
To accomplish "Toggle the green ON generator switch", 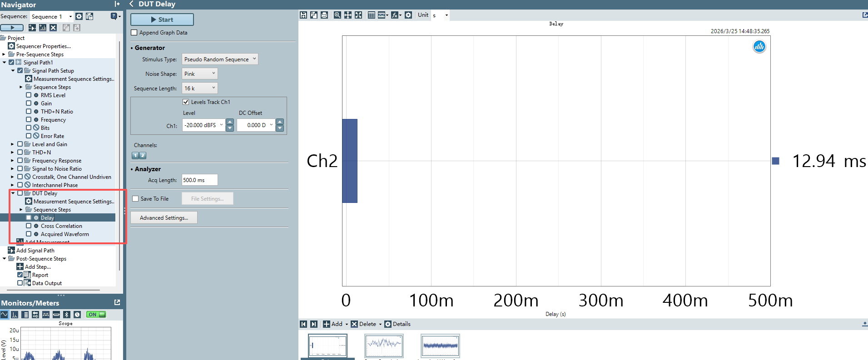I will coord(96,315).
